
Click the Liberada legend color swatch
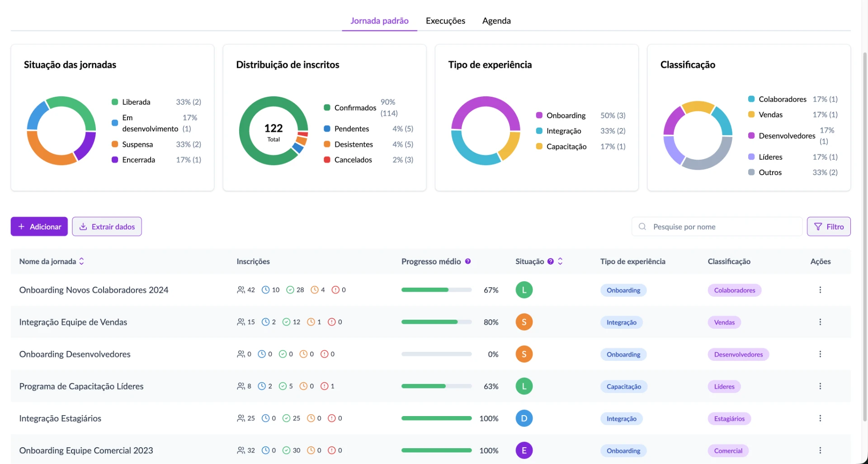(x=115, y=102)
